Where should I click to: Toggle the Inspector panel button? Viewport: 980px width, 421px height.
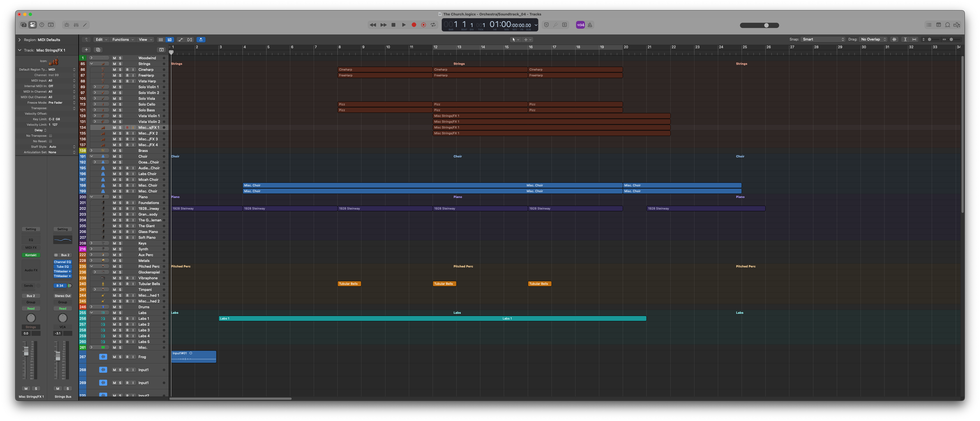pyautogui.click(x=33, y=25)
